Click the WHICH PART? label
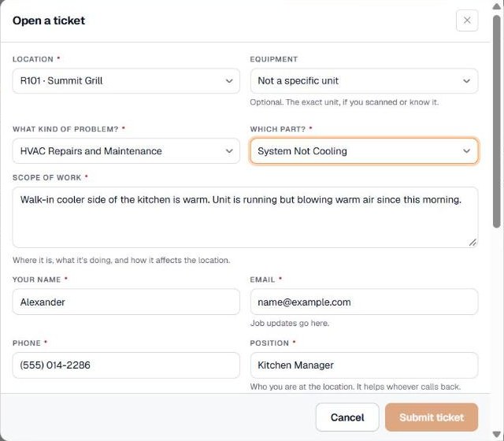504x441 pixels. click(278, 129)
